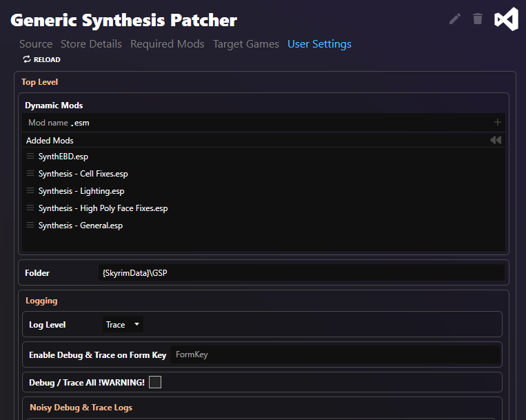Image resolution: width=526 pixels, height=420 pixels.
Task: Click the trash delete patcher icon
Action: pos(478,19)
